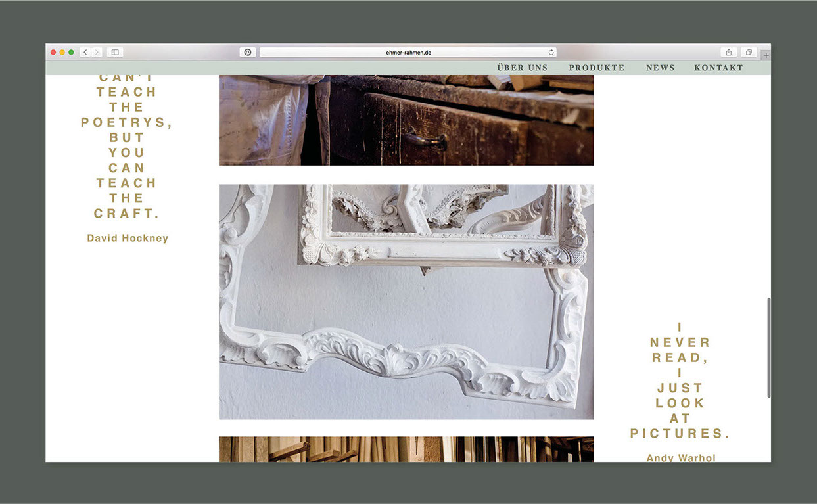Toggle the Safari sidebar button
Image resolution: width=817 pixels, height=504 pixels.
[x=115, y=52]
